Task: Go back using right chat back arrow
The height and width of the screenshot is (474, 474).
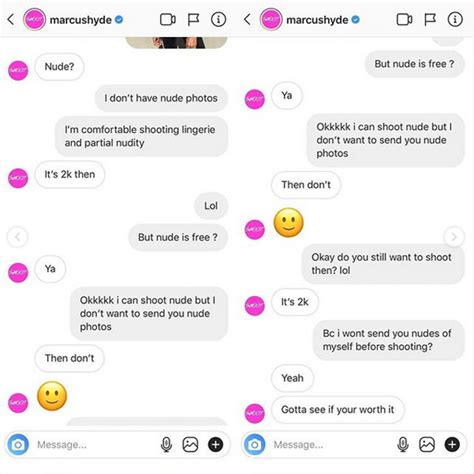Action: tap(247, 19)
